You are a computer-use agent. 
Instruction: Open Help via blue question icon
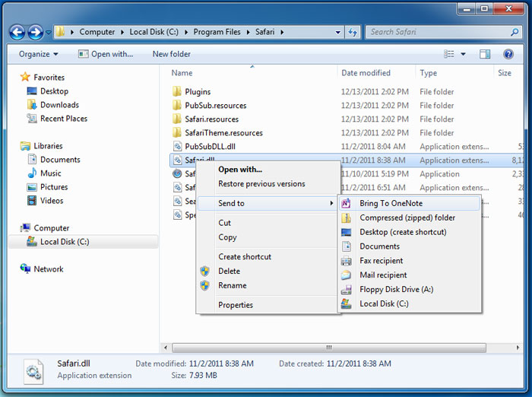(508, 54)
